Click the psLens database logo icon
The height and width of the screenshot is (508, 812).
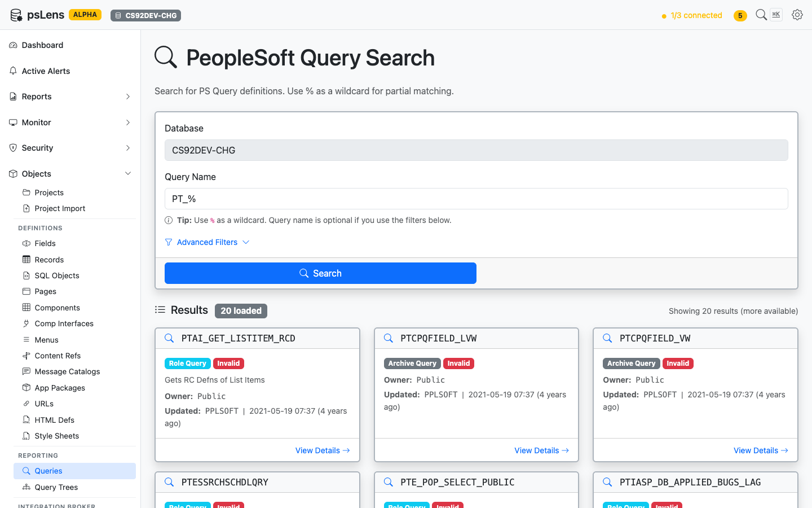16,15
